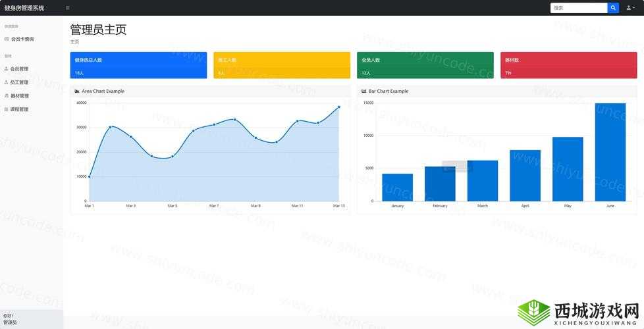Click the 员工管理 staff icon

tap(7, 83)
